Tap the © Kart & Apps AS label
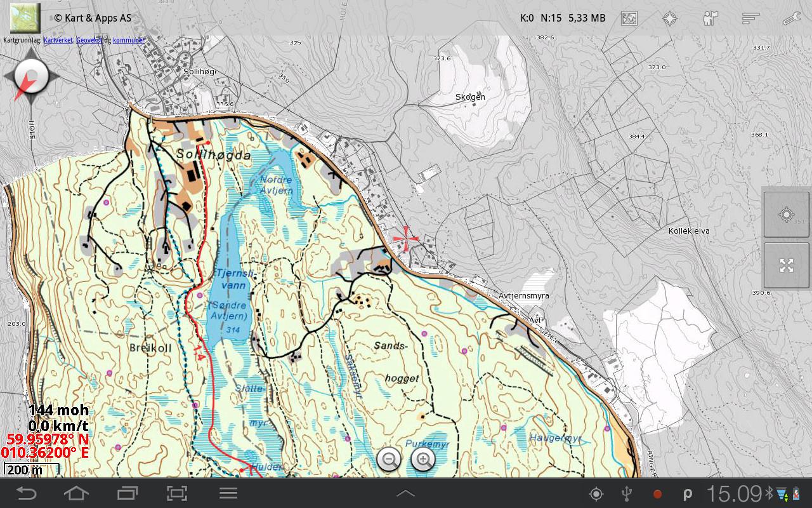812x508 pixels. pyautogui.click(x=93, y=18)
